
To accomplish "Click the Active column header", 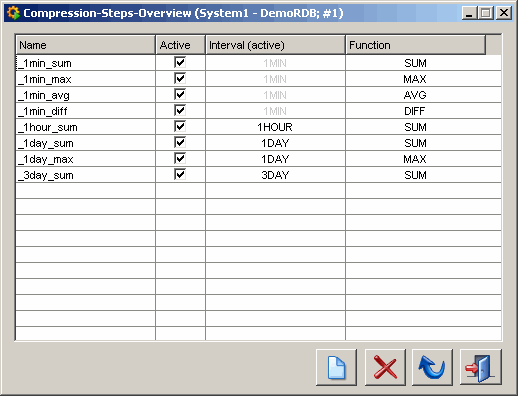I will 180,45.
